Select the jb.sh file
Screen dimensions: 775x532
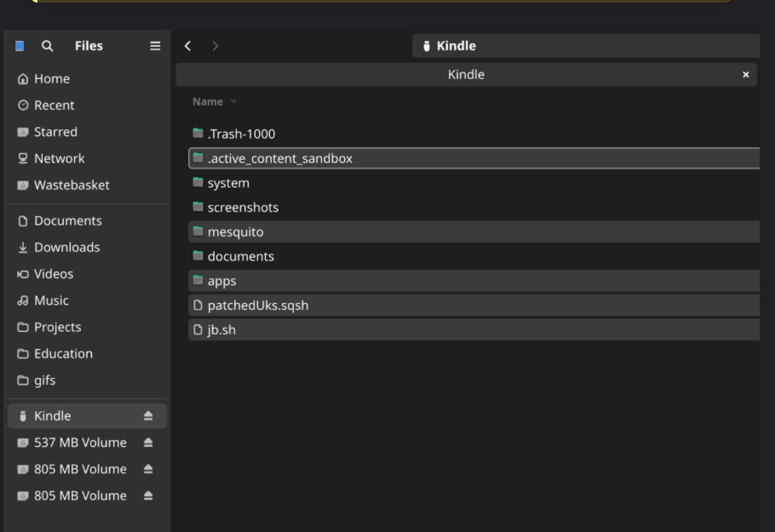pos(221,330)
